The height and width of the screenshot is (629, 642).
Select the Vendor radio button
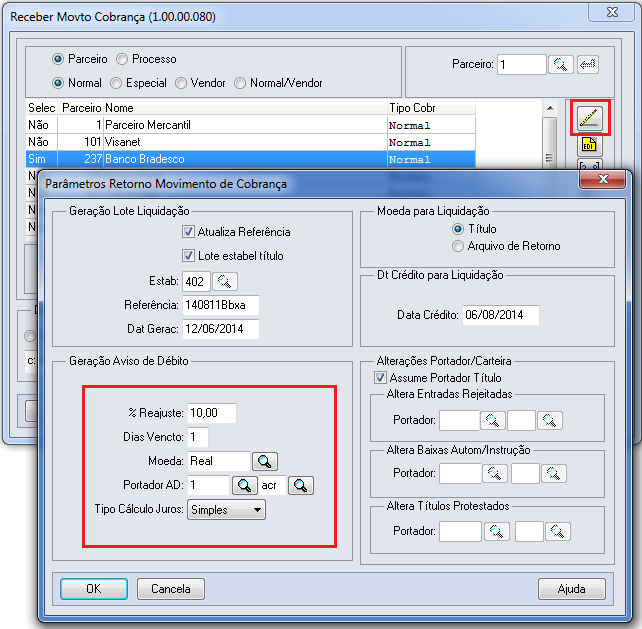click(181, 83)
